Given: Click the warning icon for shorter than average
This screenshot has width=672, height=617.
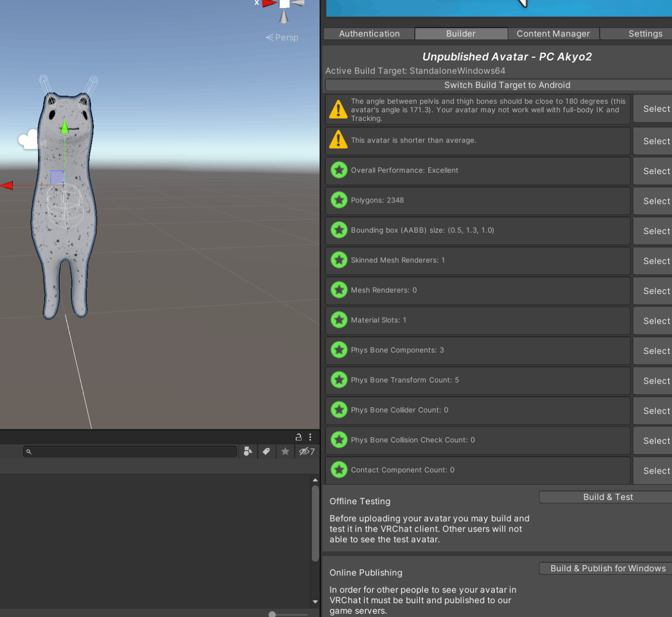Looking at the screenshot, I should [x=338, y=140].
